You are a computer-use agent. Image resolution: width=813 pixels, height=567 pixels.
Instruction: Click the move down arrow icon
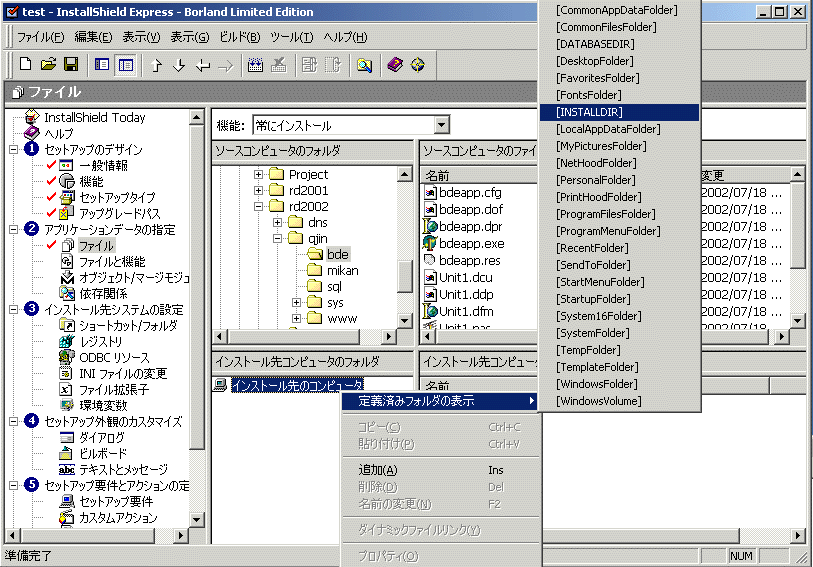[179, 65]
